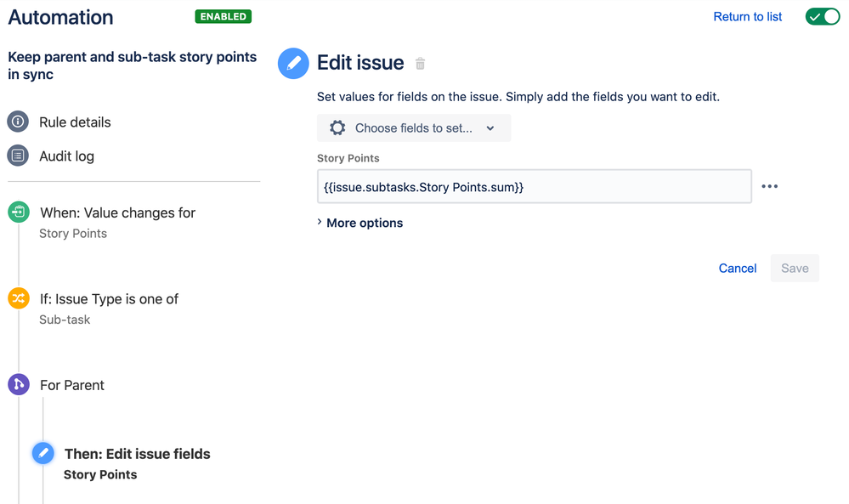Open the Audit log
Screen dimensions: 849x504
(x=66, y=156)
